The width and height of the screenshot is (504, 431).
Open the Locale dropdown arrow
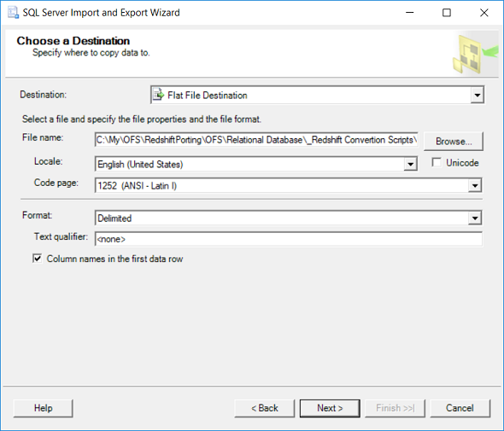pos(410,165)
